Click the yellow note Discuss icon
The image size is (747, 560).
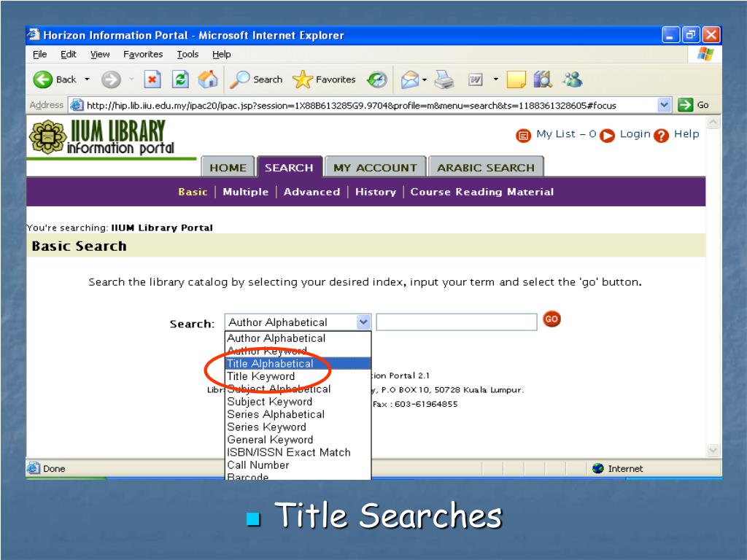(516, 79)
